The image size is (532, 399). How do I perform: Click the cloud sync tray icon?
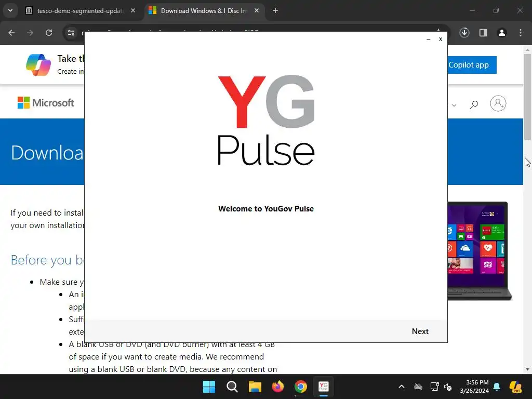tap(418, 387)
